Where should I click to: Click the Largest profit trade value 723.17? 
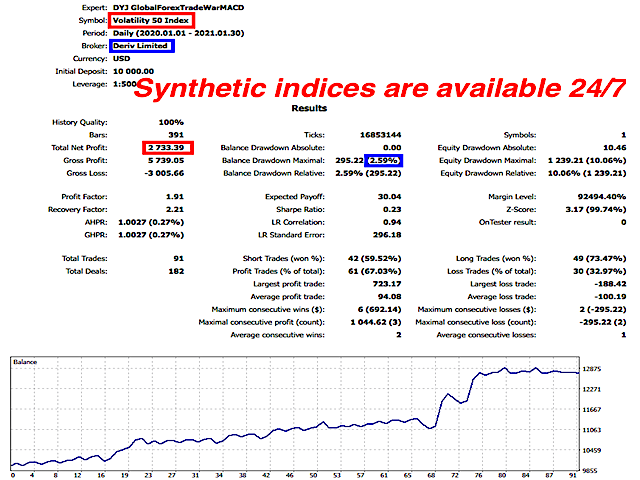click(x=387, y=284)
